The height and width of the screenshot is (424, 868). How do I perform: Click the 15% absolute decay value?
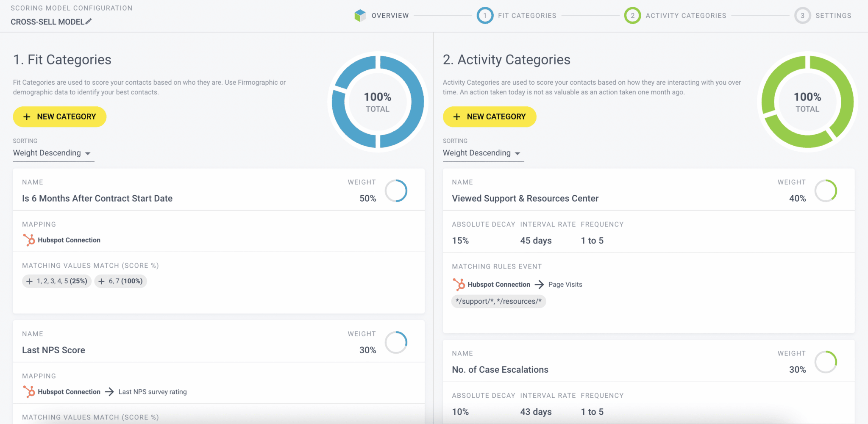point(460,241)
